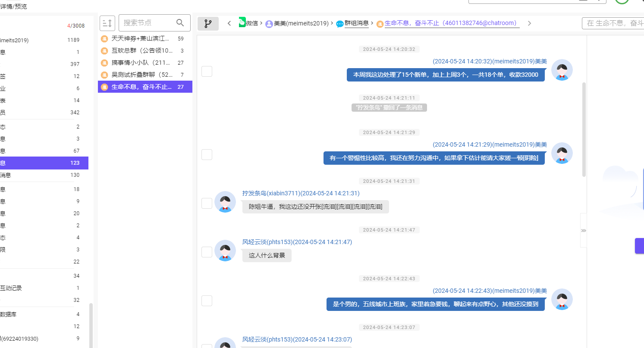Screen dimensions: 644x348
Task: Check the box for 这人什么背景 message
Action: 207,252
